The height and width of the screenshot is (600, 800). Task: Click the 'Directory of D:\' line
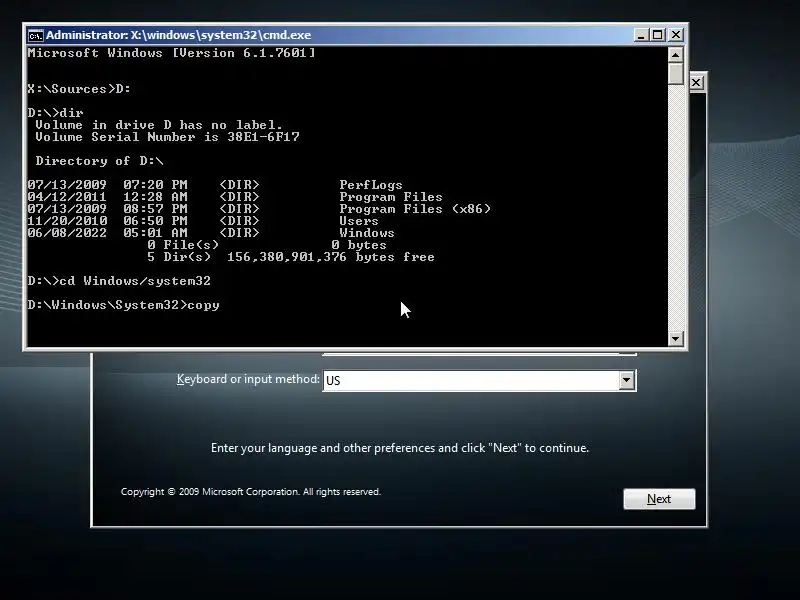pyautogui.click(x=99, y=161)
